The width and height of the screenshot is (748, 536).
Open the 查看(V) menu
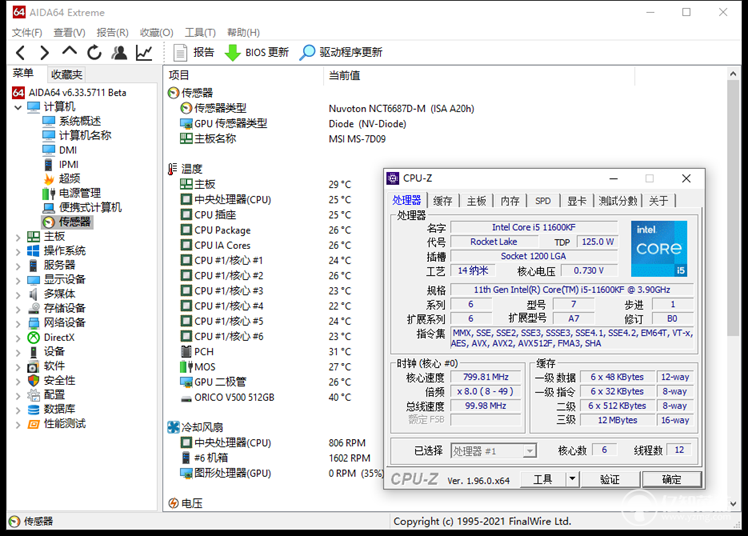pos(69,32)
